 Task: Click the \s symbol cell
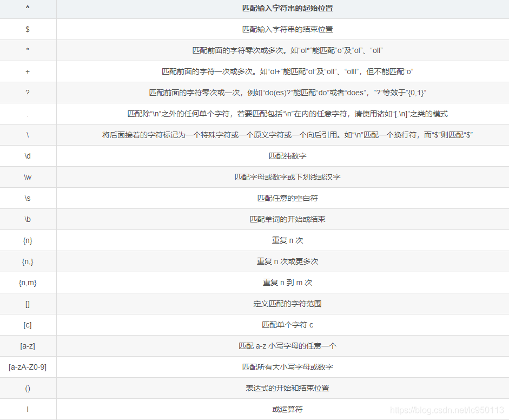(28, 198)
